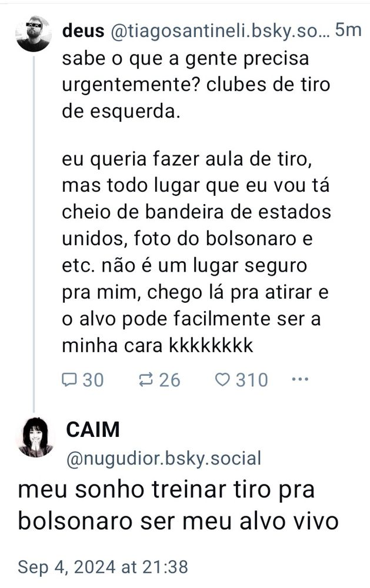Image resolution: width=370 pixels, height=588 pixels.
Task: Click the 5m post timestamp
Action: (348, 30)
